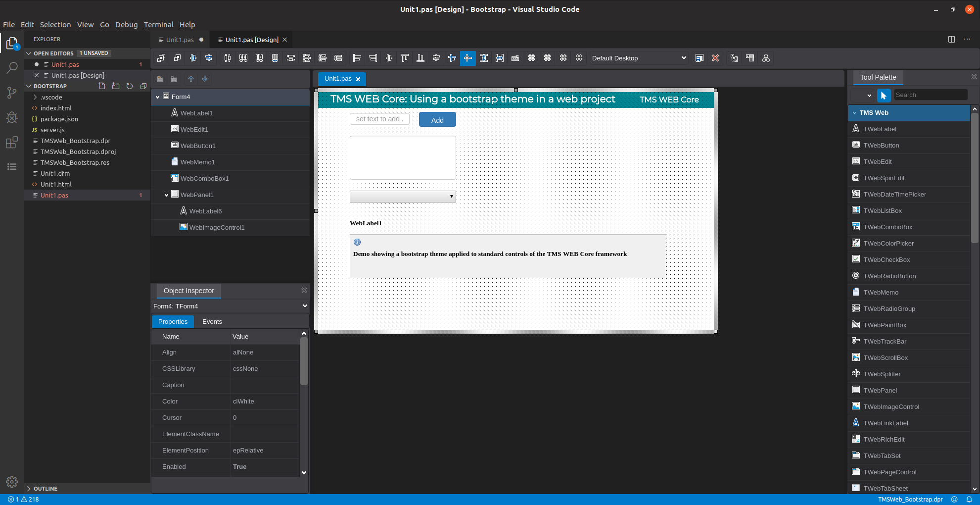980x505 pixels.
Task: Close the Object Inspector panel
Action: coord(304,290)
